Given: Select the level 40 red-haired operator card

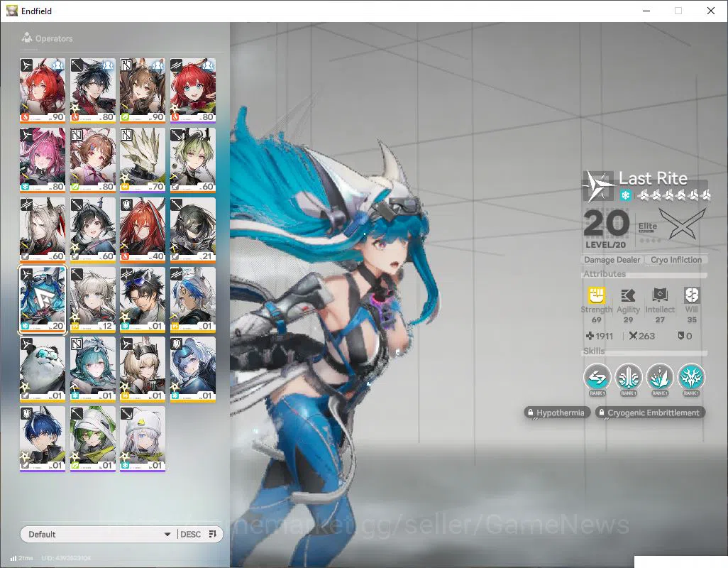Looking at the screenshot, I should tap(143, 230).
